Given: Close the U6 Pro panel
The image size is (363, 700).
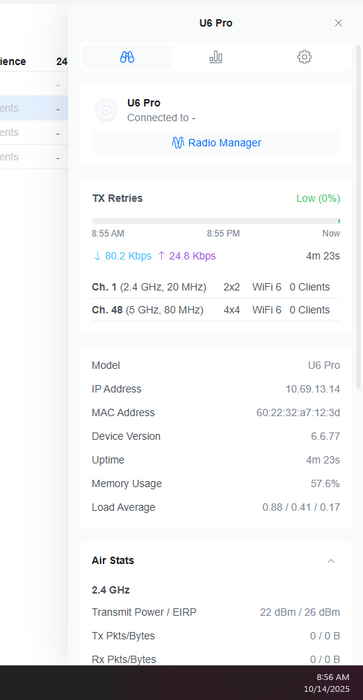Looking at the screenshot, I should click(338, 23).
